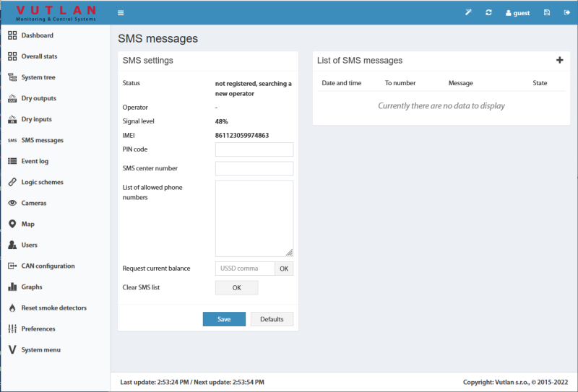This screenshot has width=578, height=392.
Task: Toggle the hamburger sidebar menu
Action: [121, 13]
